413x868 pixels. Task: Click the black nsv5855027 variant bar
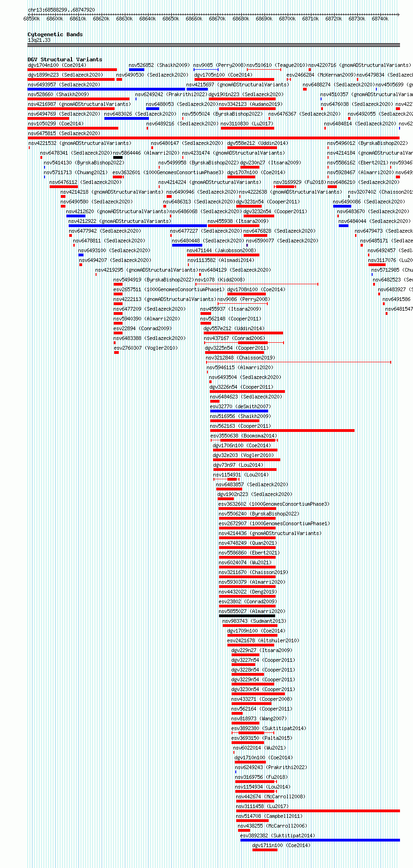click(x=247, y=616)
